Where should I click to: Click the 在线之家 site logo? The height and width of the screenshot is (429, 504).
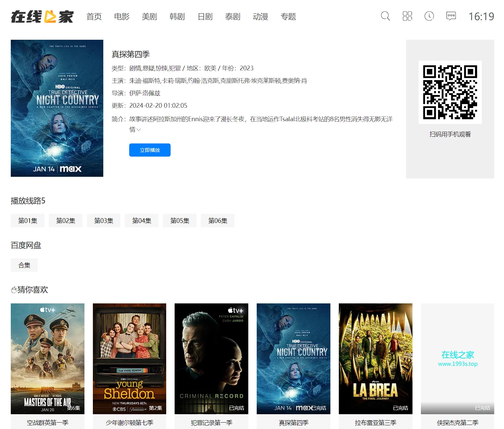pyautogui.click(x=42, y=16)
